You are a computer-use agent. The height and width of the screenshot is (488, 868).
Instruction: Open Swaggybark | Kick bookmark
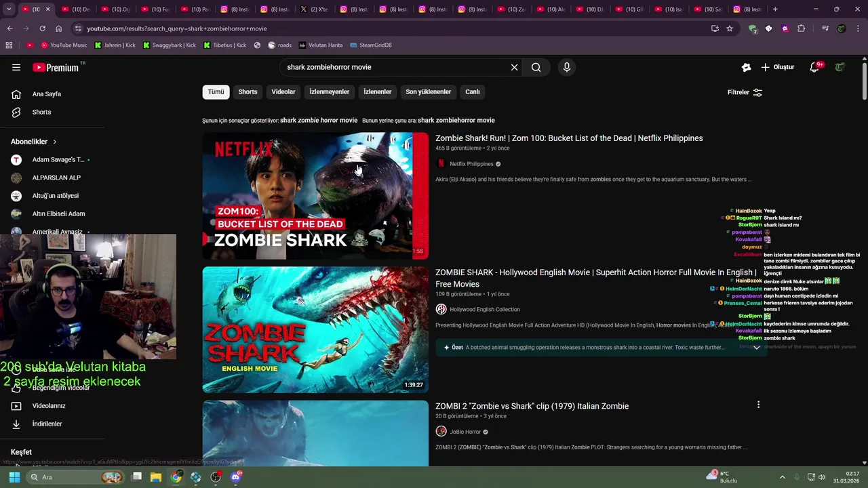(x=169, y=45)
